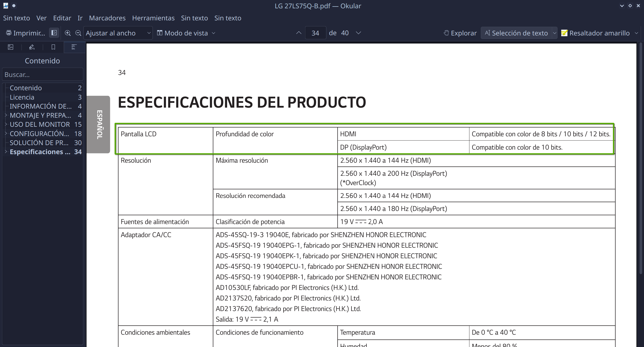Jump to Licencia in contents list

click(x=22, y=97)
